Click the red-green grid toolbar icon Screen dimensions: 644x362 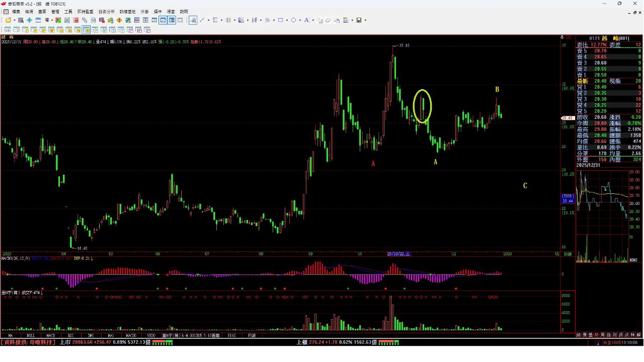coord(58,20)
